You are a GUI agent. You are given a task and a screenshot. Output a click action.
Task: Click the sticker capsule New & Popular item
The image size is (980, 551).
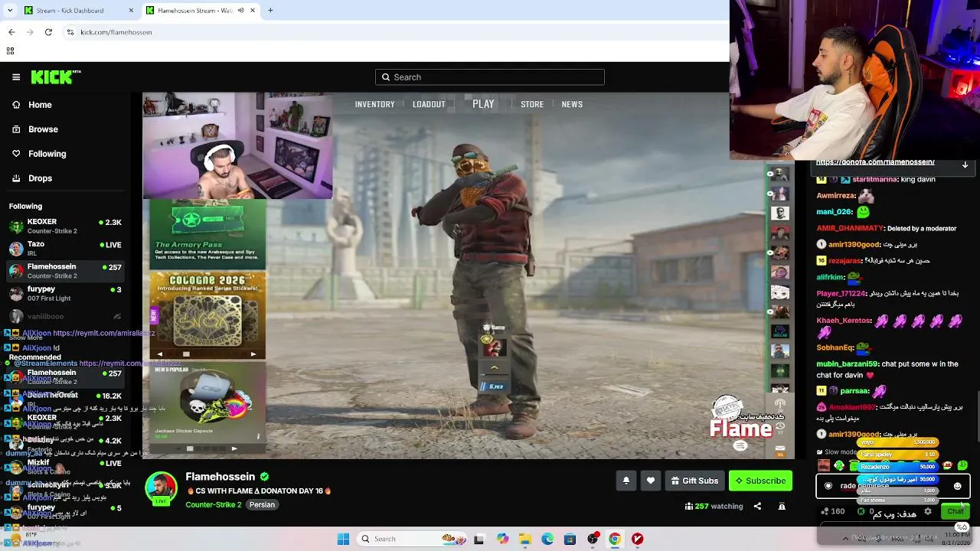click(x=207, y=403)
